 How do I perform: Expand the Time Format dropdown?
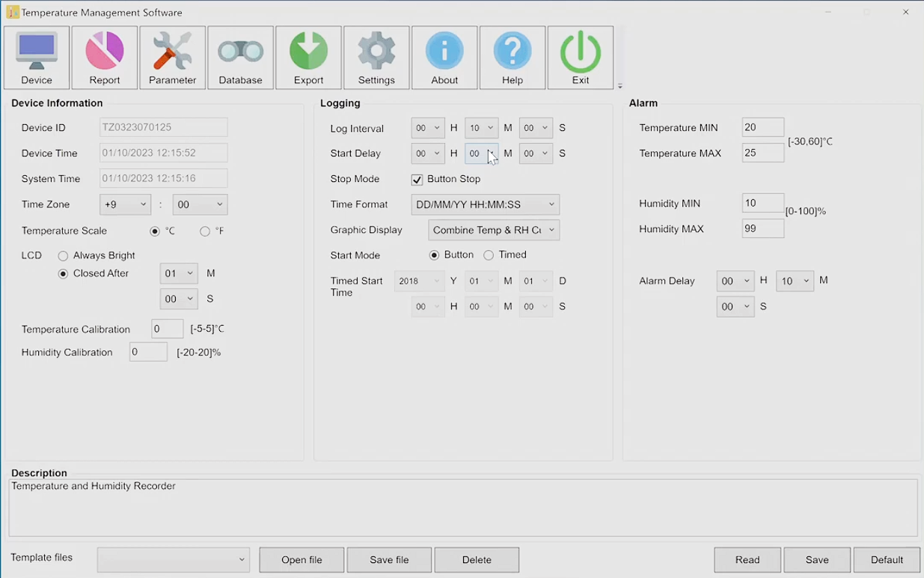coord(485,204)
